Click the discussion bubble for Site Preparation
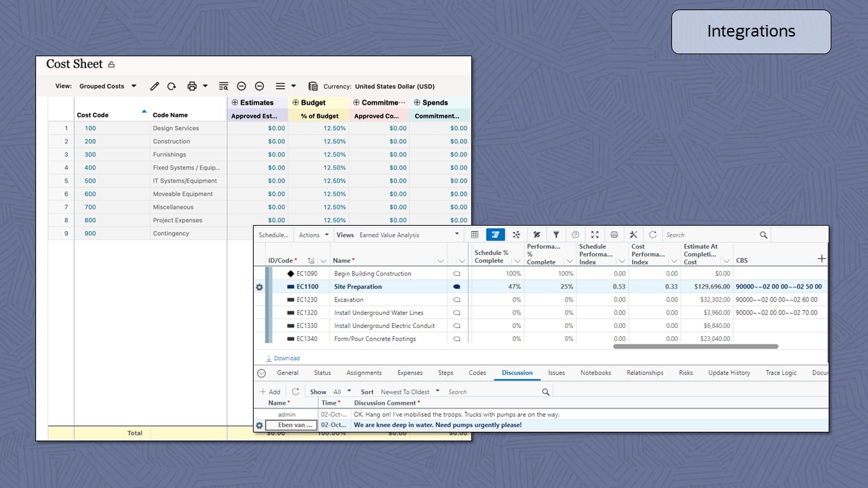Viewport: 868px width, 488px height. point(456,287)
